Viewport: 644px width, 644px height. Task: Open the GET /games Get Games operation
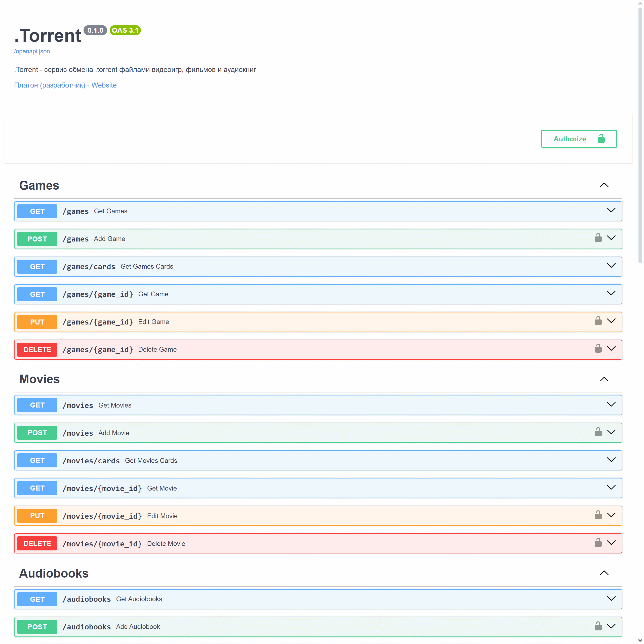[110, 211]
